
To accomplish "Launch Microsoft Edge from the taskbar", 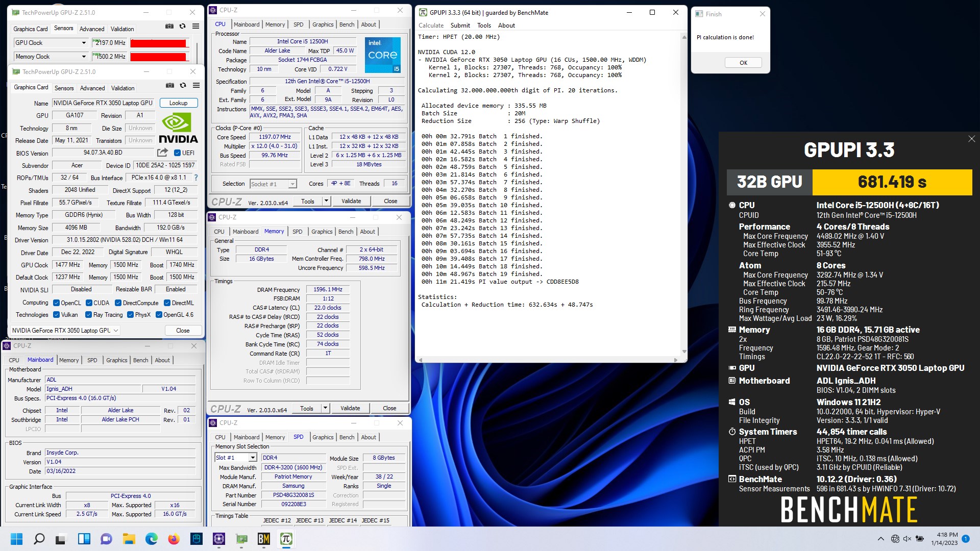I will 151,539.
